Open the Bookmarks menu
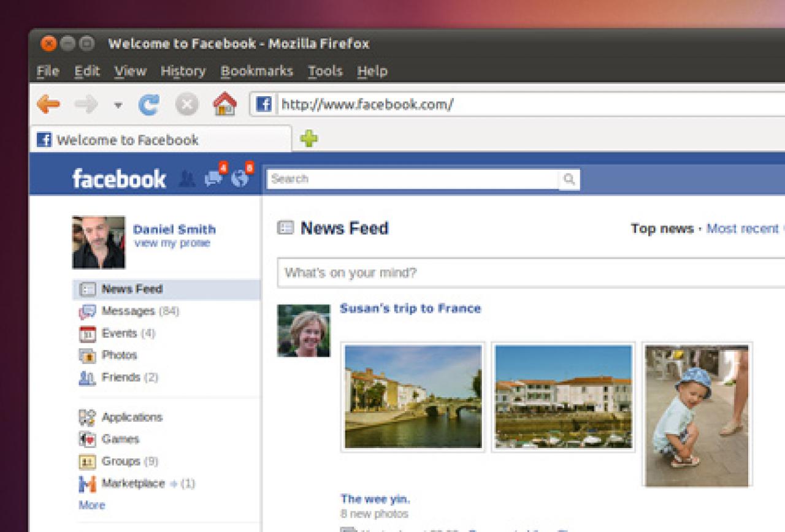 click(257, 71)
